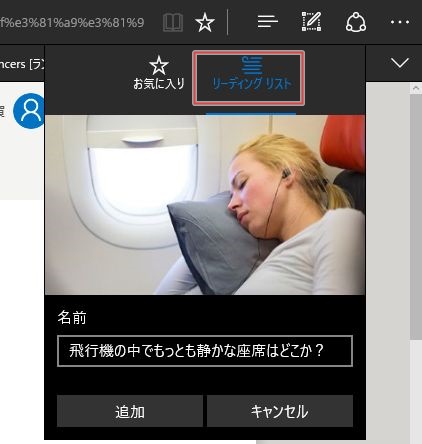Switch to お気に入り tab
Screen dimensions: 422x444
click(x=159, y=73)
